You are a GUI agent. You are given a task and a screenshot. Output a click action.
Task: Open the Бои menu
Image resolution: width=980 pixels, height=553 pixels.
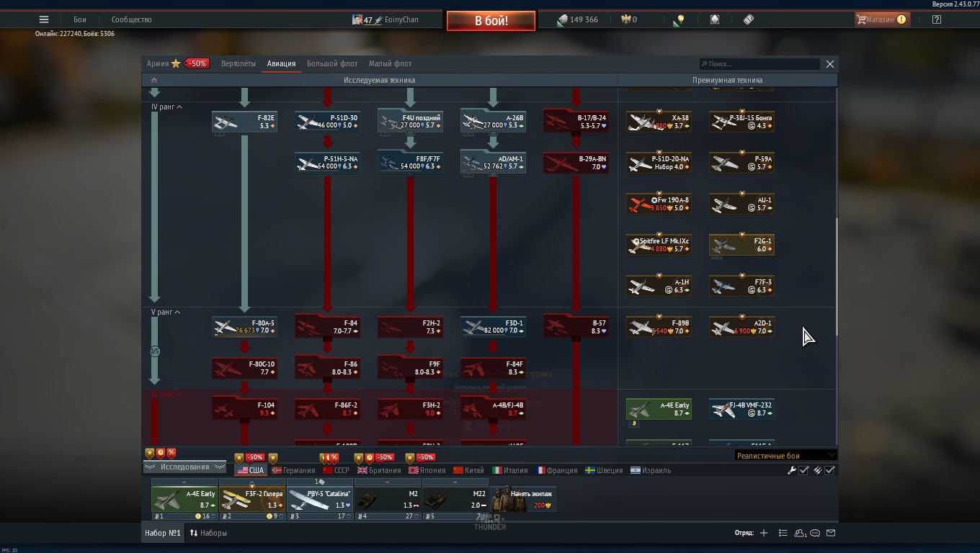click(x=79, y=20)
